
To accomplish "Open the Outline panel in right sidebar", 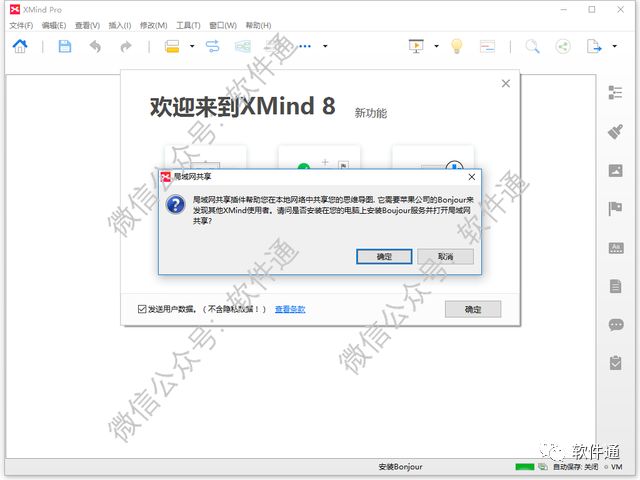I will (615, 93).
